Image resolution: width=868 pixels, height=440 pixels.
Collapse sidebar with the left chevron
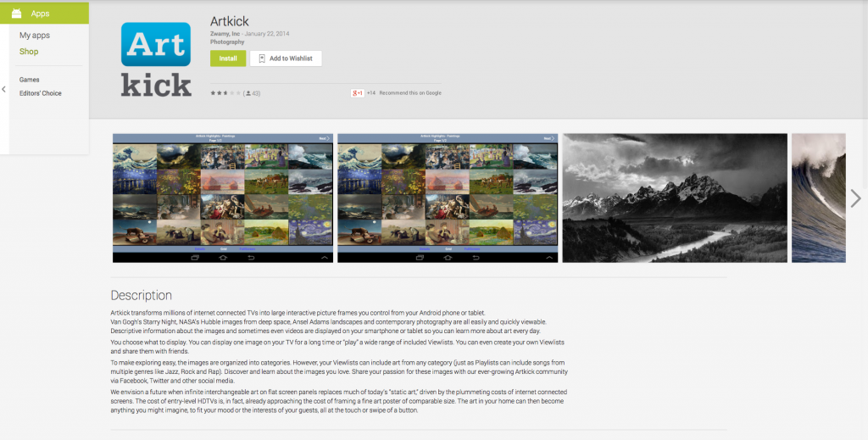[x=4, y=89]
